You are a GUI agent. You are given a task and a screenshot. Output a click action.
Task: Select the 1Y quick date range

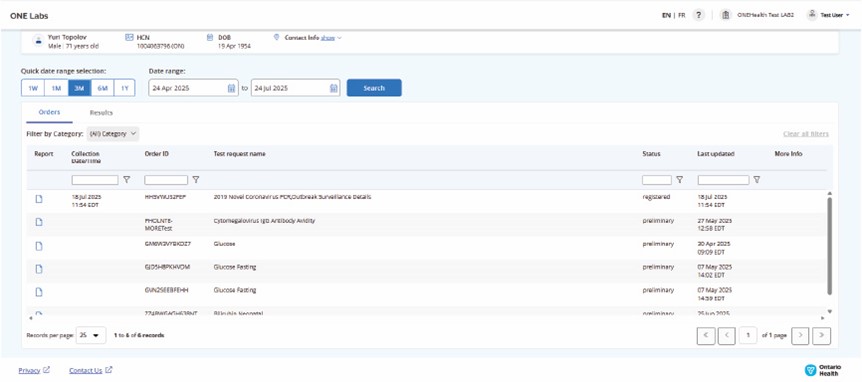124,88
